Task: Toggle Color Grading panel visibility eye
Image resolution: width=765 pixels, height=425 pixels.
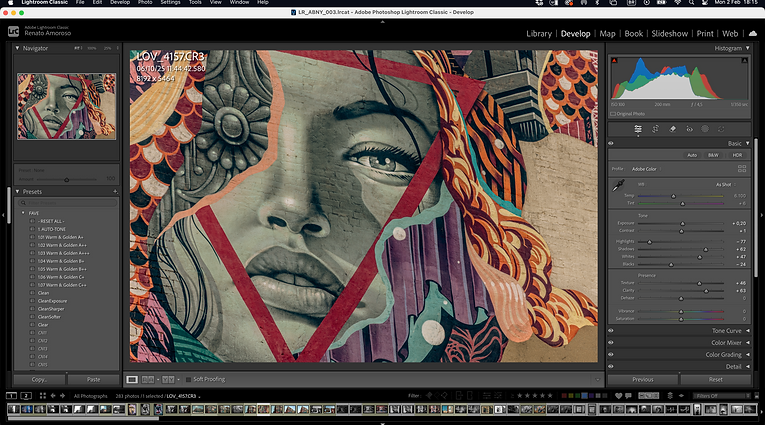Action: point(610,355)
